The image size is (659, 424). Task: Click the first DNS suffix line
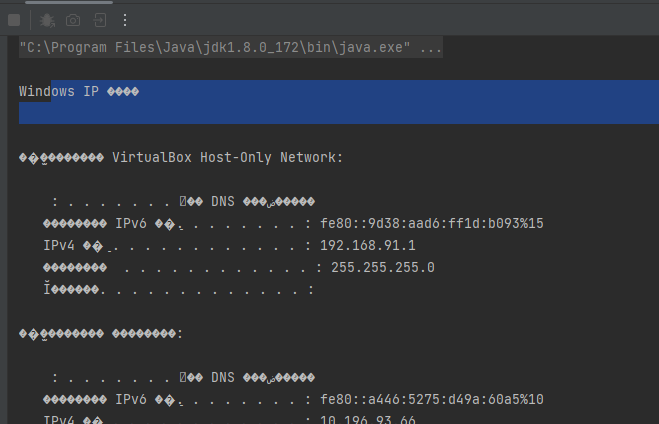point(183,202)
